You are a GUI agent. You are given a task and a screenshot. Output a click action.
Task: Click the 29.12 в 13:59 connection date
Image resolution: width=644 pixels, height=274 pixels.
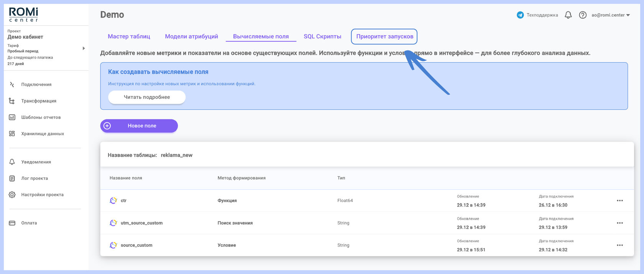click(x=553, y=227)
